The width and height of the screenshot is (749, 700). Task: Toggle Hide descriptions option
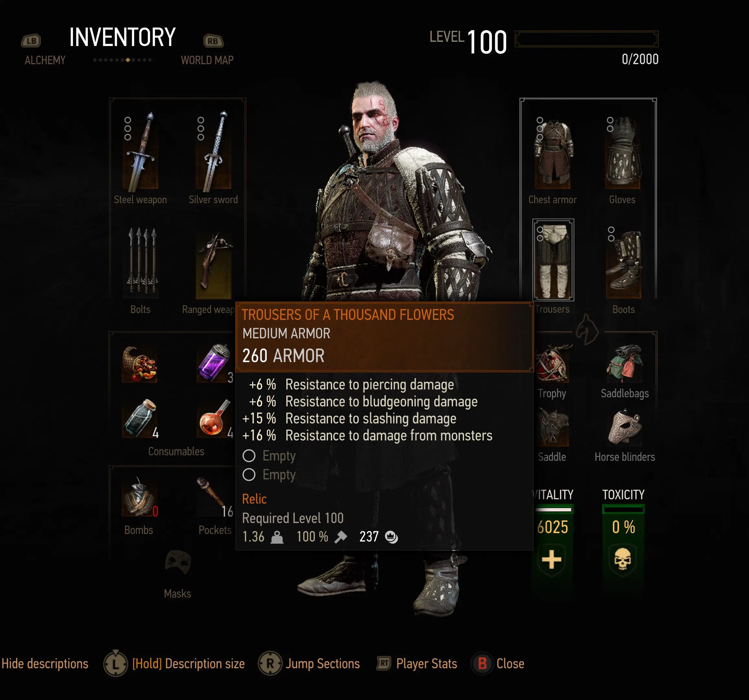coord(44,663)
